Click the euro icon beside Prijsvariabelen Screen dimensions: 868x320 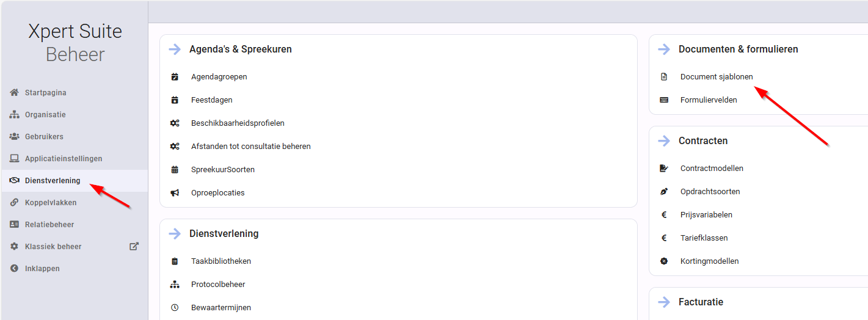coord(664,215)
